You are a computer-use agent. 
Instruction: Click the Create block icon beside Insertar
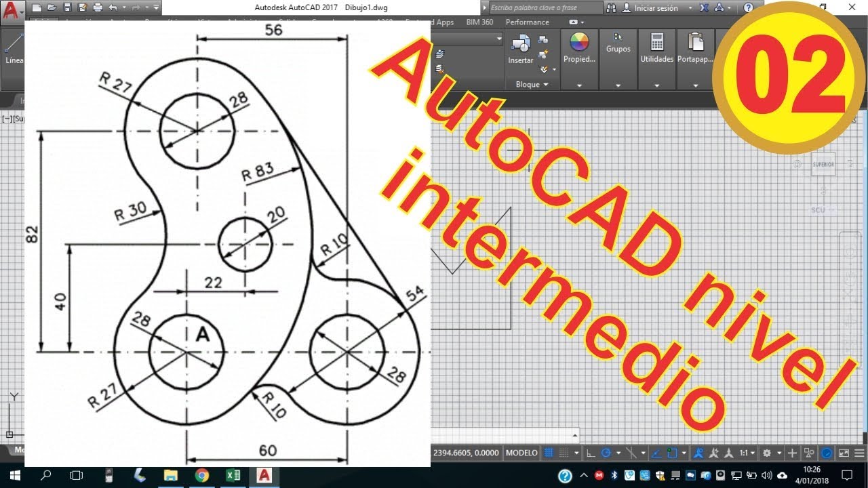pos(543,40)
